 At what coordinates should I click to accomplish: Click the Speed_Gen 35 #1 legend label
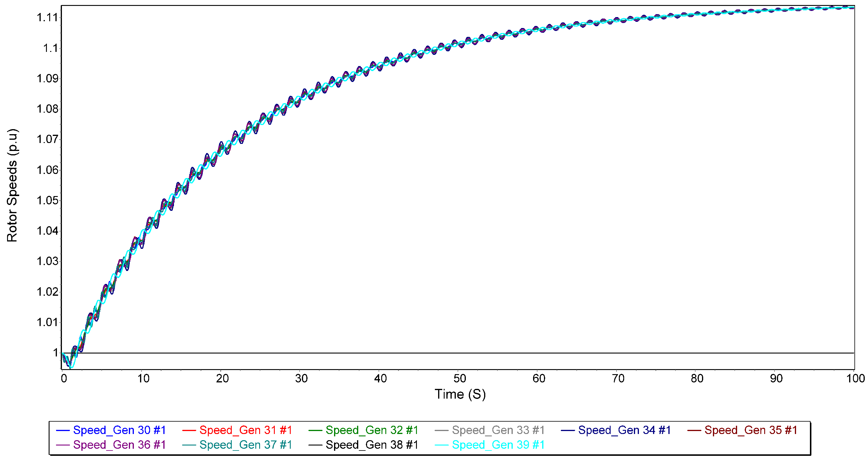click(750, 430)
